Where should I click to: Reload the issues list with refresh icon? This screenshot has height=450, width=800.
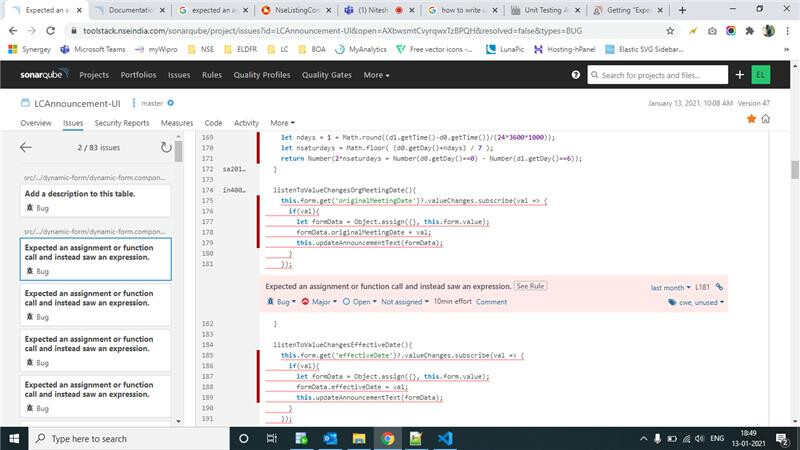click(x=166, y=147)
